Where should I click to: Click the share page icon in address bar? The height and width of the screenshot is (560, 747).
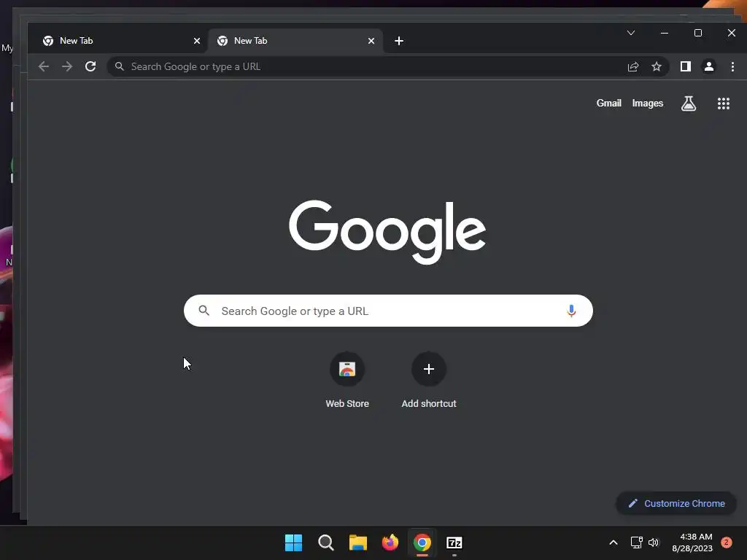pos(633,66)
